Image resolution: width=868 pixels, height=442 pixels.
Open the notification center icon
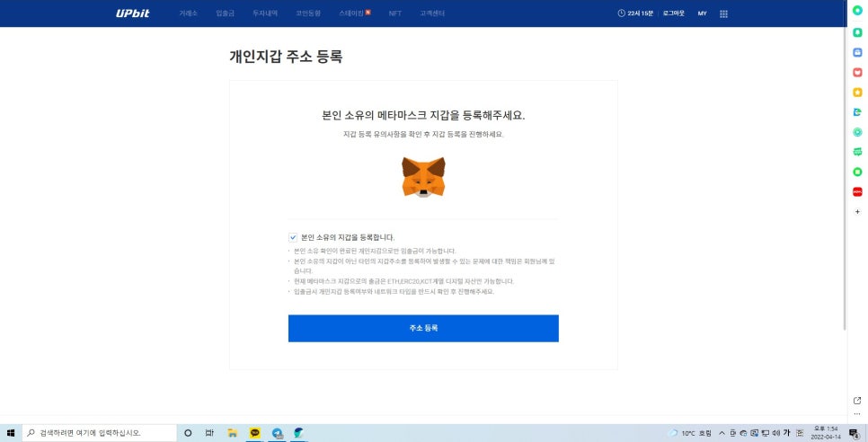tap(854, 434)
